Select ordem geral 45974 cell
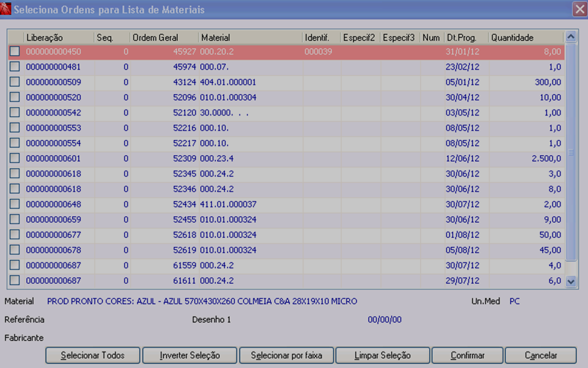The image size is (588, 368). [x=184, y=67]
